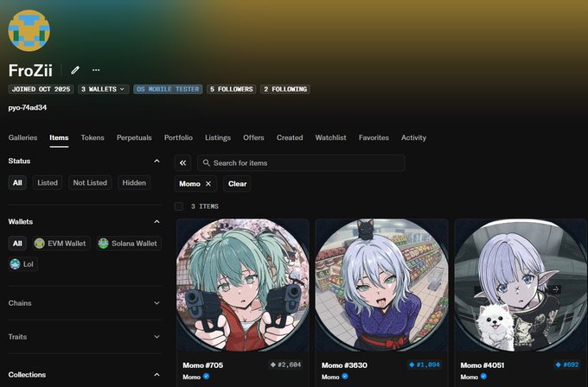Switch to the Perpetuals tab

(134, 137)
